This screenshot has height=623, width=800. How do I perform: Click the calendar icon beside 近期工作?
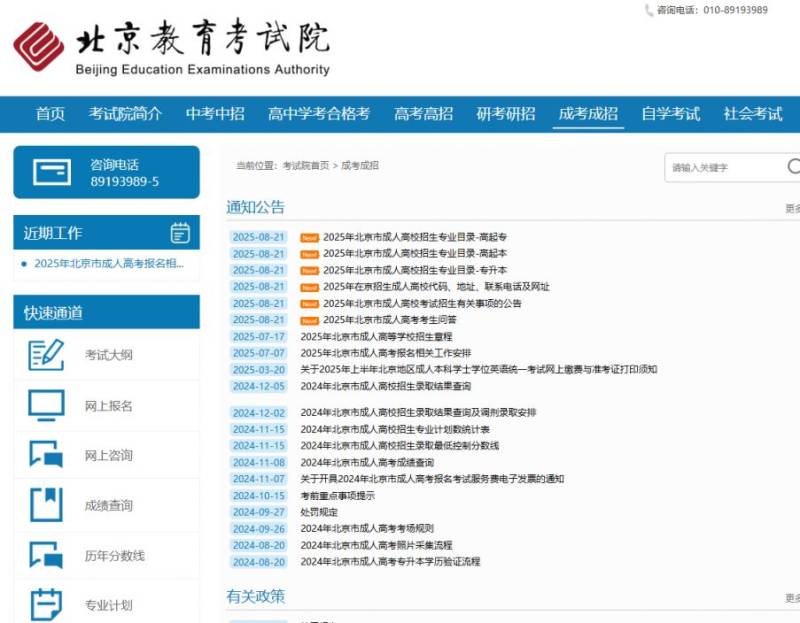click(180, 233)
